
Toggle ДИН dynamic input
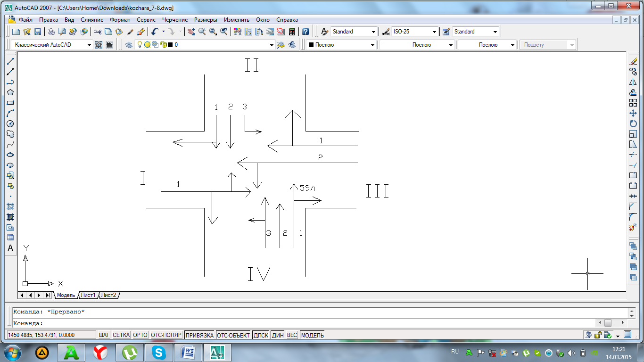278,335
